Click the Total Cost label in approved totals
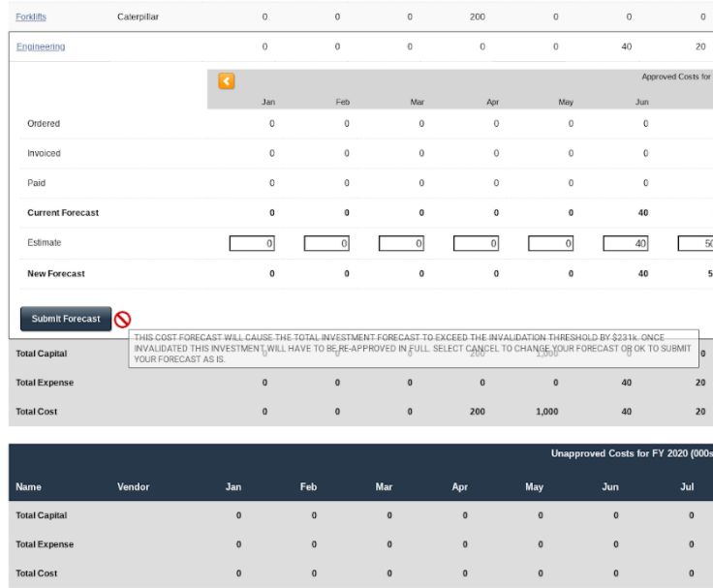 37,411
